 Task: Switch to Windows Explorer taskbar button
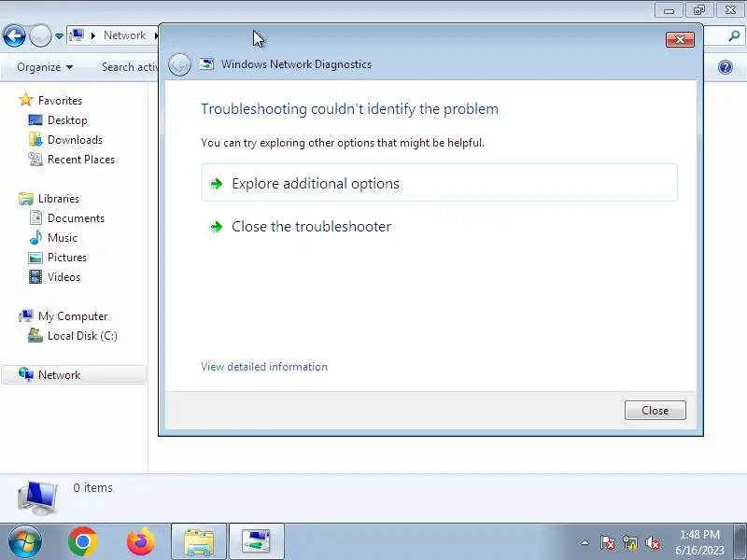(x=199, y=542)
